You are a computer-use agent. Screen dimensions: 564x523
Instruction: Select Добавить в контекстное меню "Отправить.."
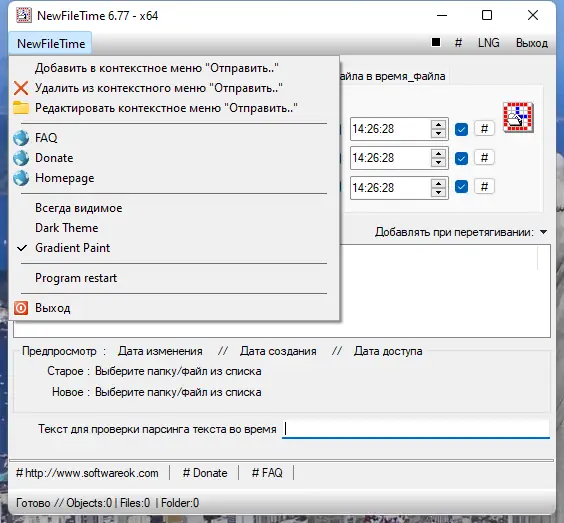coord(174,68)
